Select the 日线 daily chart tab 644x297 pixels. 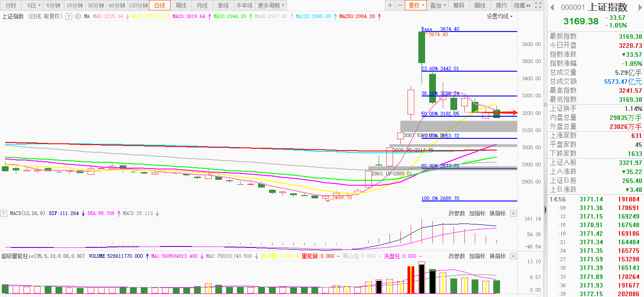coord(160,5)
